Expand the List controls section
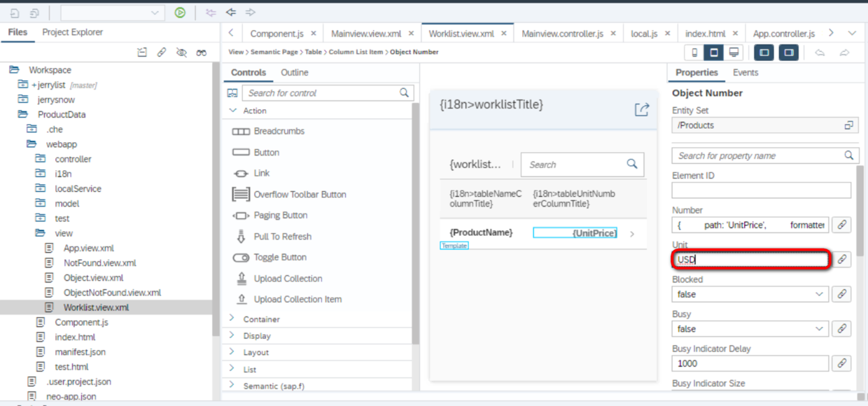Screen dimensions: 868x406 click(233, 369)
